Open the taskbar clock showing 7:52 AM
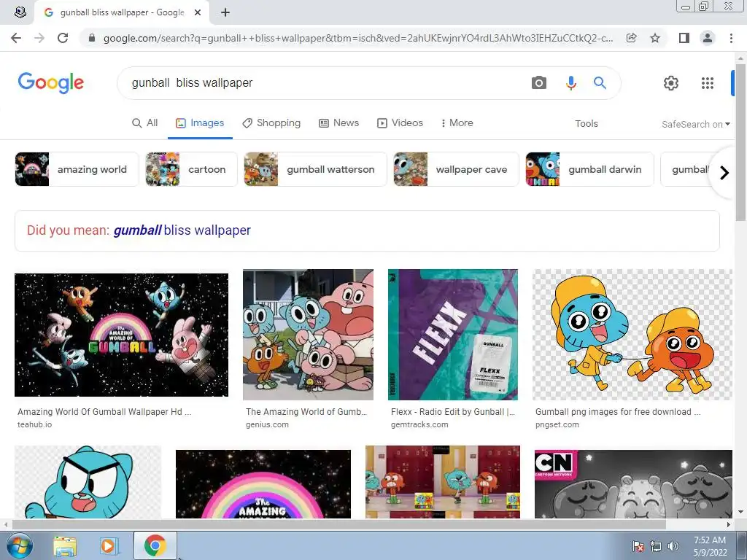747x560 pixels. pyautogui.click(x=710, y=546)
